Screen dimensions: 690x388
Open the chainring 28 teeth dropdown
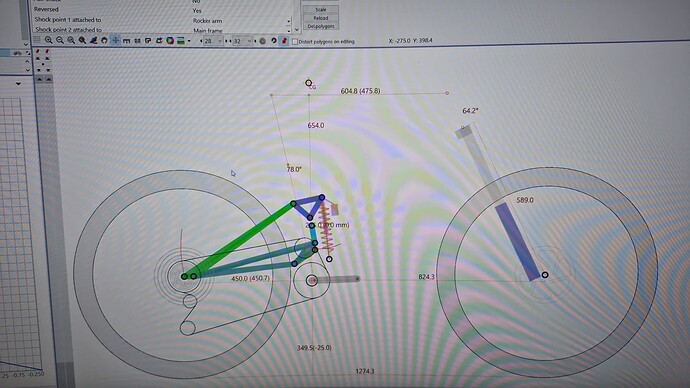(213, 41)
